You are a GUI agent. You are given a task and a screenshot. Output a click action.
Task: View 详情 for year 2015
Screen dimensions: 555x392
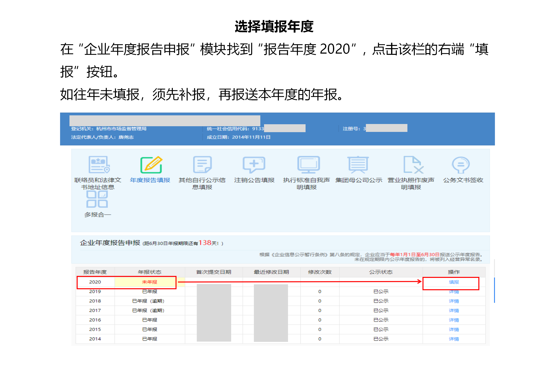click(x=454, y=329)
